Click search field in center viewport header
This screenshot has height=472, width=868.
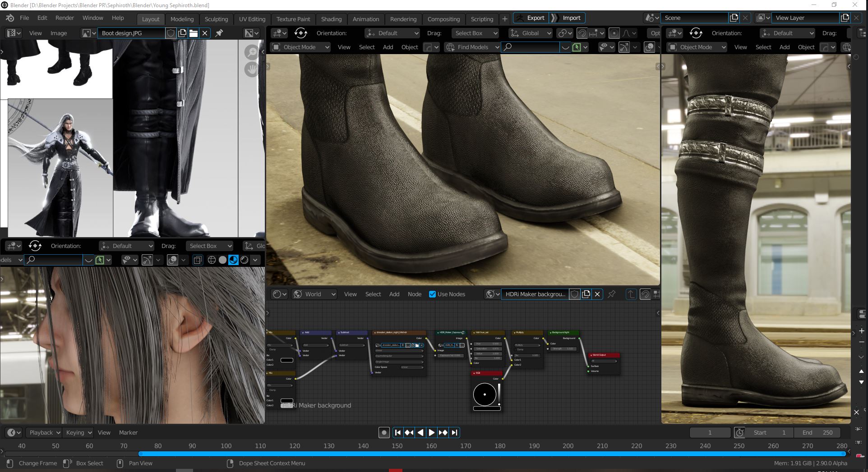point(531,47)
